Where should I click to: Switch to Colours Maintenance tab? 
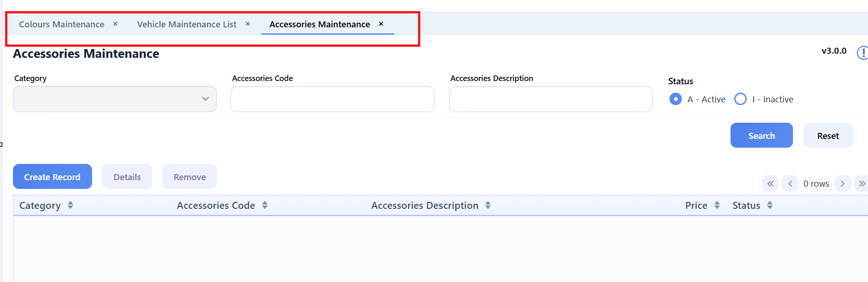click(x=62, y=24)
